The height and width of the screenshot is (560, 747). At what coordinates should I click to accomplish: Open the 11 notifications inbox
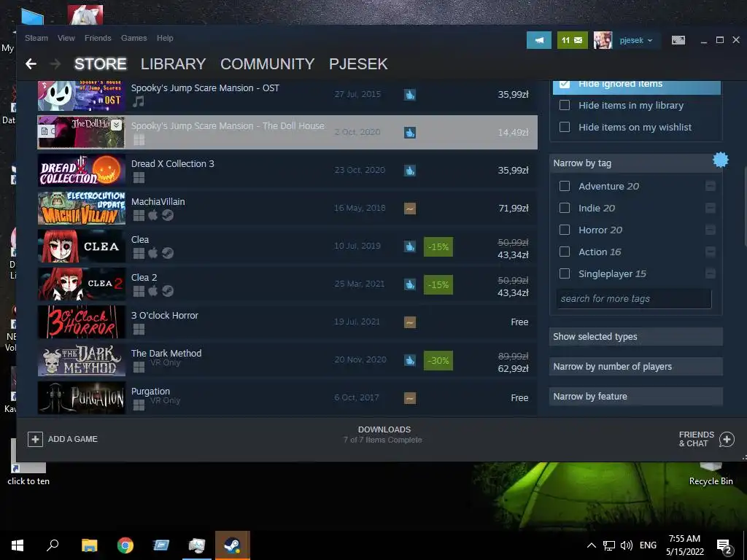click(x=572, y=41)
